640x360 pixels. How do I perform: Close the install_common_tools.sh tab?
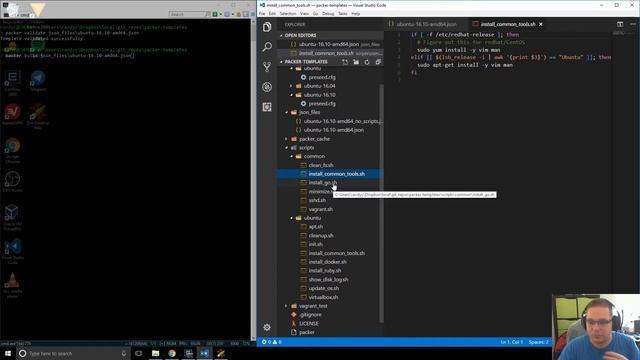pos(541,24)
